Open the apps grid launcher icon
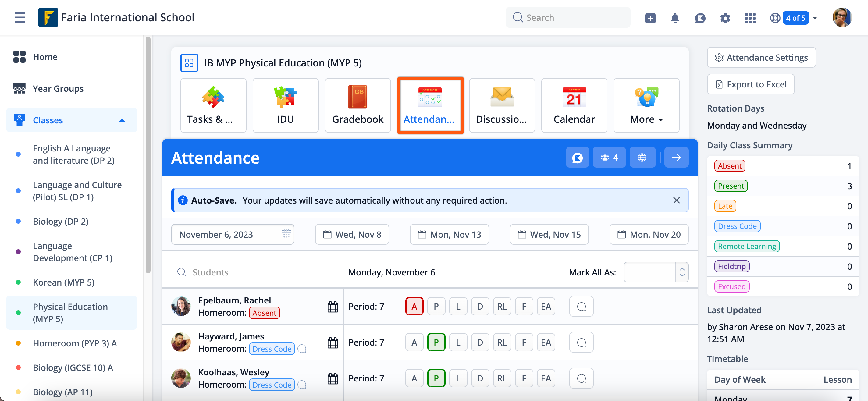This screenshot has height=401, width=868. point(750,18)
